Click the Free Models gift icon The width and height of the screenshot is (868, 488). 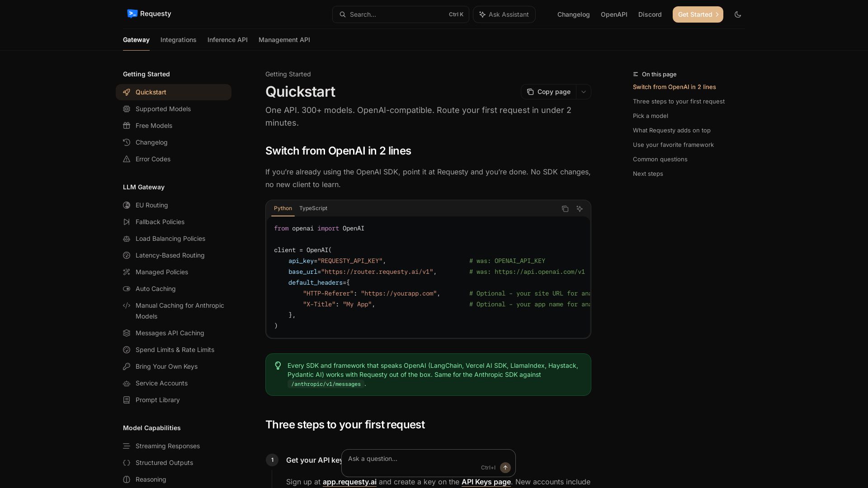[127, 126]
